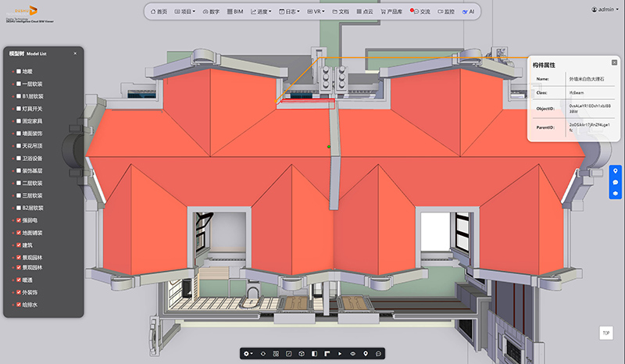
Task: Select the ObjectID value in properties panel
Action: 590,109
